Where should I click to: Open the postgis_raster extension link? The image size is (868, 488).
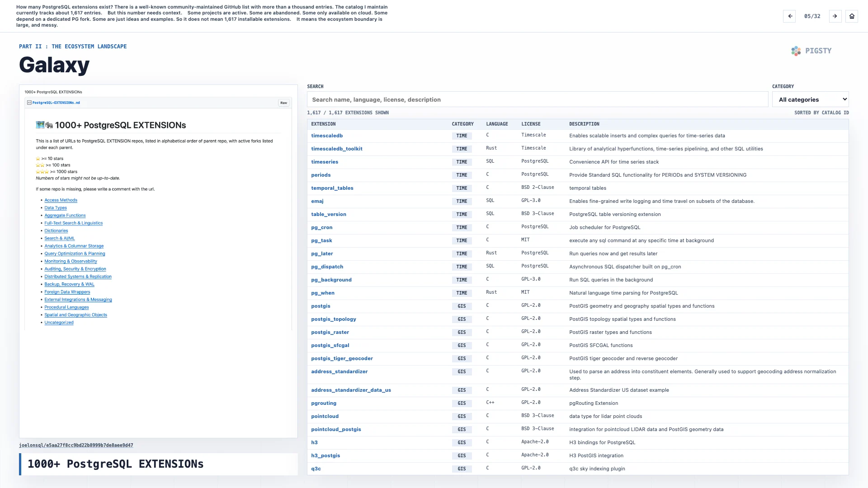click(x=330, y=333)
